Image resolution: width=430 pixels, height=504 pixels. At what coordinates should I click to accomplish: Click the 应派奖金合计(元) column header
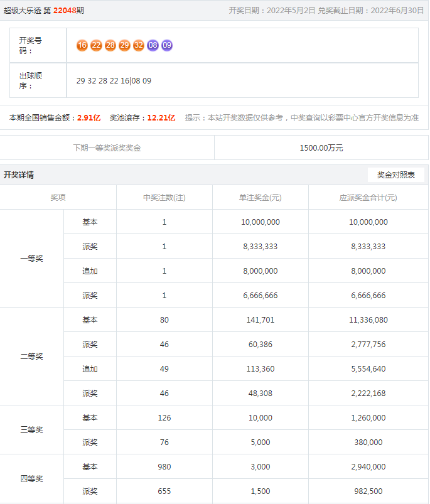click(x=368, y=197)
